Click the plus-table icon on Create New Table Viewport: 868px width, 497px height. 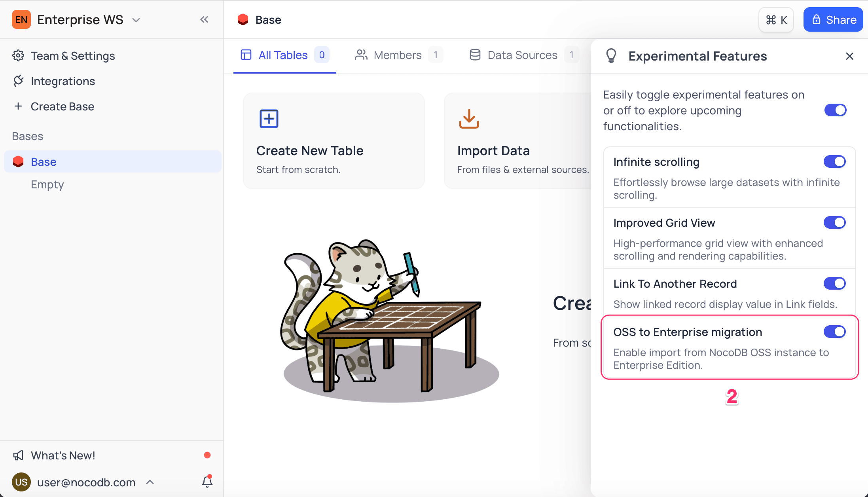[x=269, y=118]
